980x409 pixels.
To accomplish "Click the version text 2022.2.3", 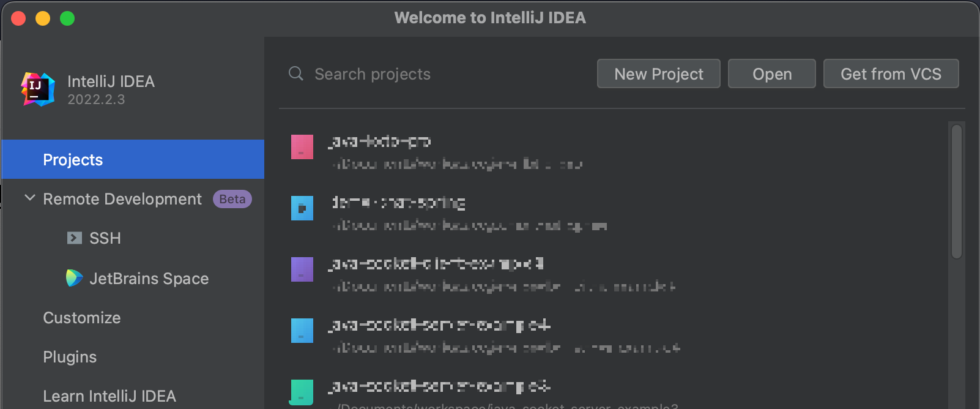I will pos(96,100).
